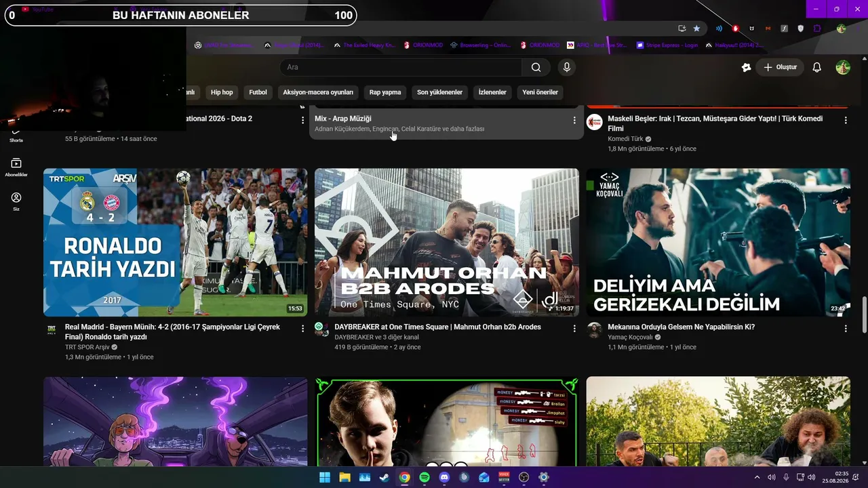Open more options for Maskeli Beşler video
868x488 pixels.
pos(846,120)
